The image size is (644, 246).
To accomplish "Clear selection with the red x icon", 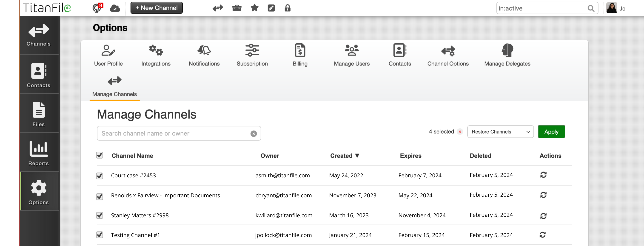I will (460, 131).
